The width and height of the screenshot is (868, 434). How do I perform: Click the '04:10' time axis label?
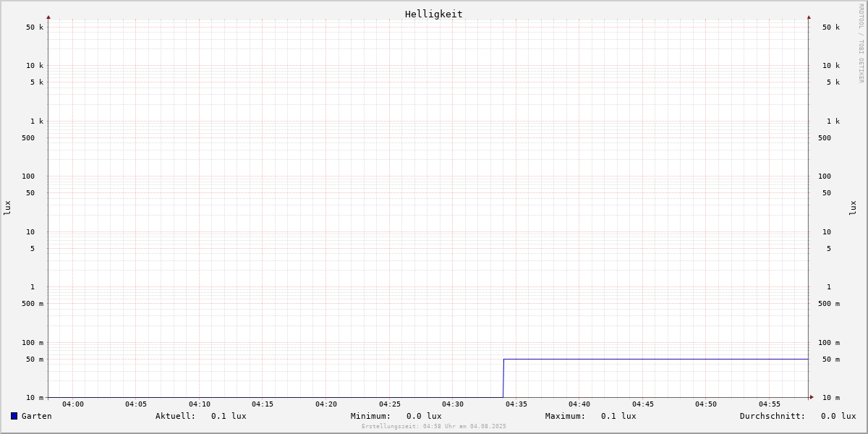(x=200, y=404)
